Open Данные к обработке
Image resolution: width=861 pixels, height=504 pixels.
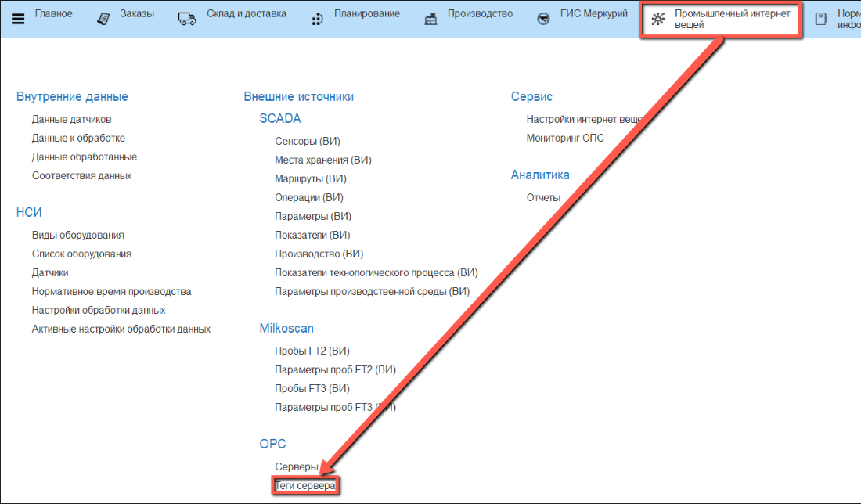(x=78, y=138)
